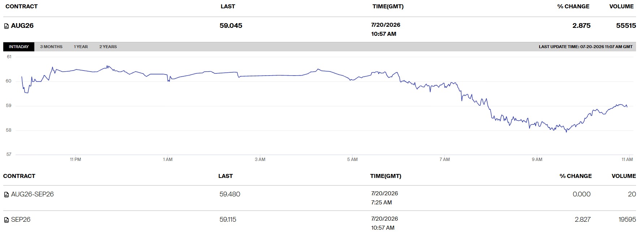644x234 pixels.
Task: Open the AUG26-SEP26 spread contract link
Action: point(33,194)
